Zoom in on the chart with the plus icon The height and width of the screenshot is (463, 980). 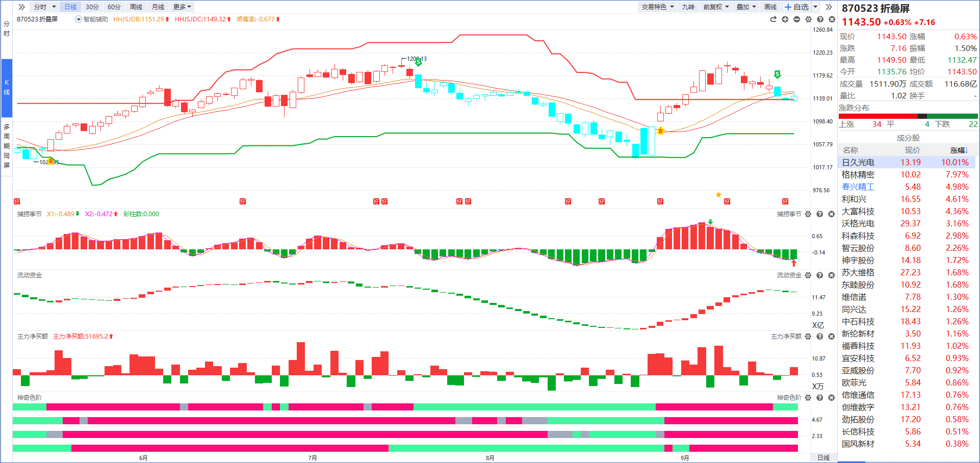pos(785,19)
